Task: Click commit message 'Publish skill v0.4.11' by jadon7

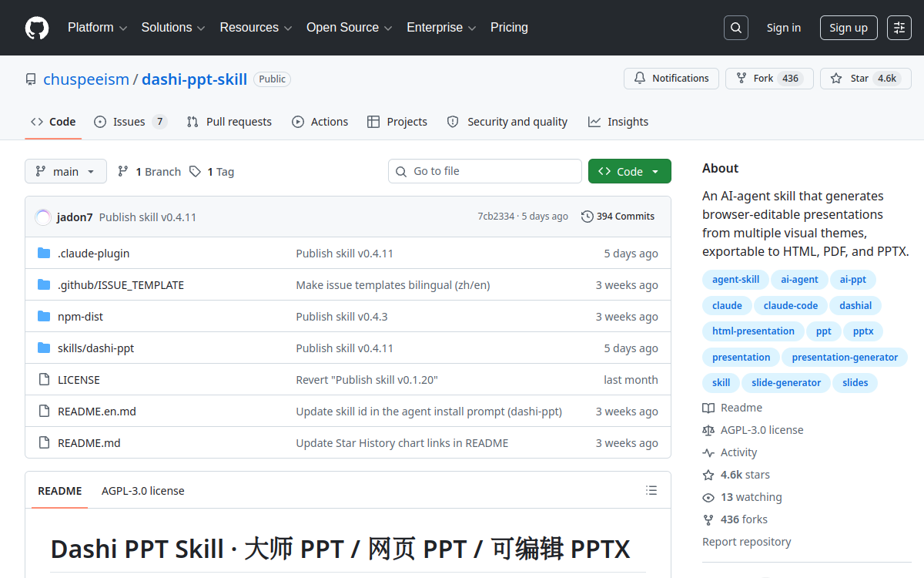Action: [148, 217]
